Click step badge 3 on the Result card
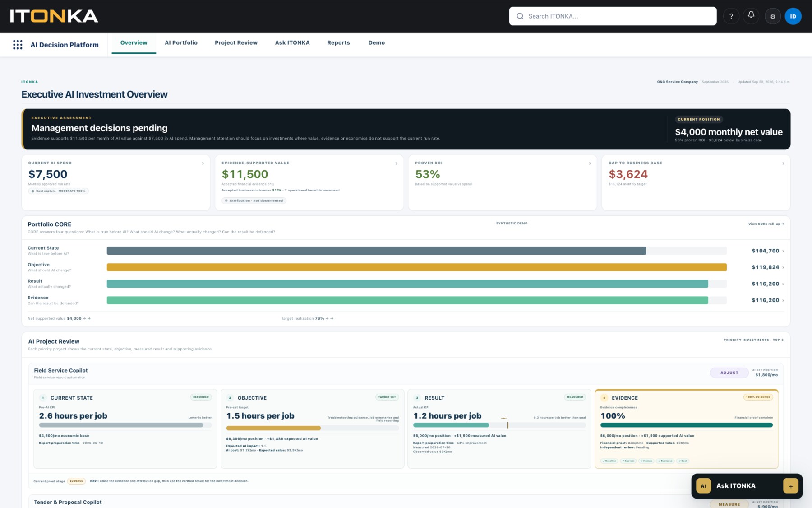Image resolution: width=812 pixels, height=508 pixels. click(x=417, y=398)
